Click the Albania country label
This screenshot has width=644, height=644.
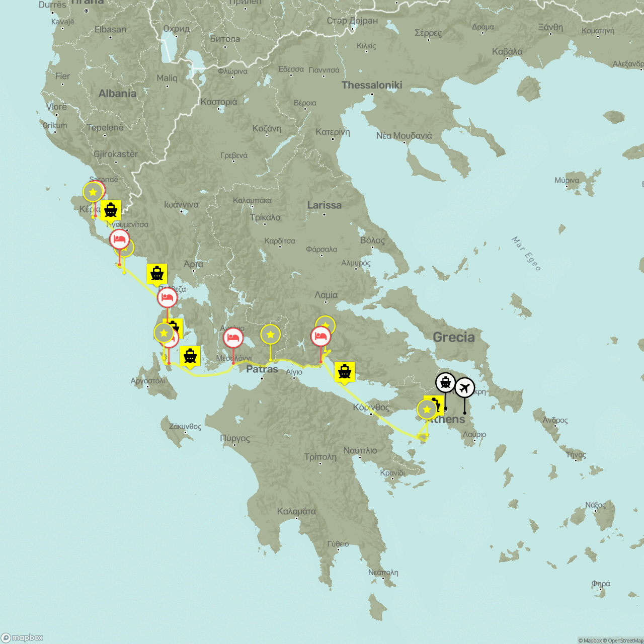117,93
